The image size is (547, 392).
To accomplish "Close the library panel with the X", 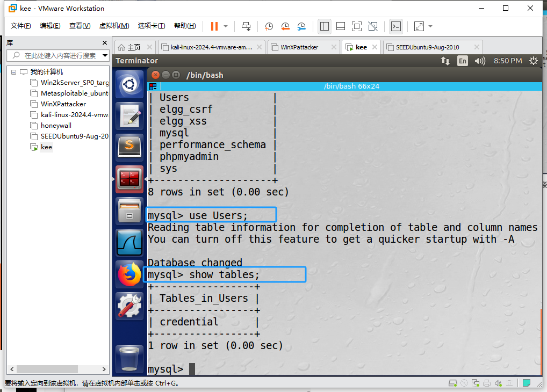I will point(105,42).
